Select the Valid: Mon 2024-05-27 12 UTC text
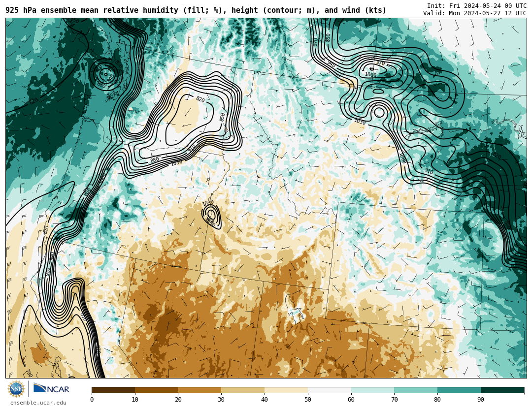The height and width of the screenshot is (409, 532). point(475,13)
